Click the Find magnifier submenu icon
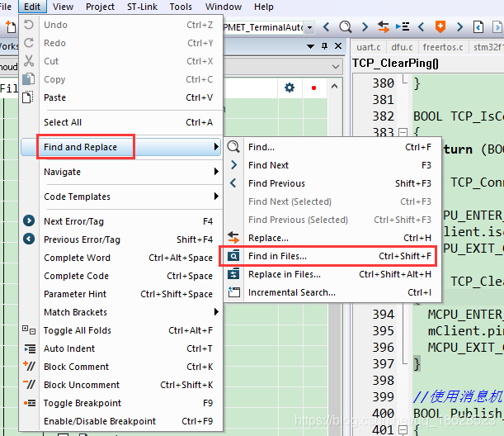This screenshot has width=504, height=436. click(x=233, y=147)
